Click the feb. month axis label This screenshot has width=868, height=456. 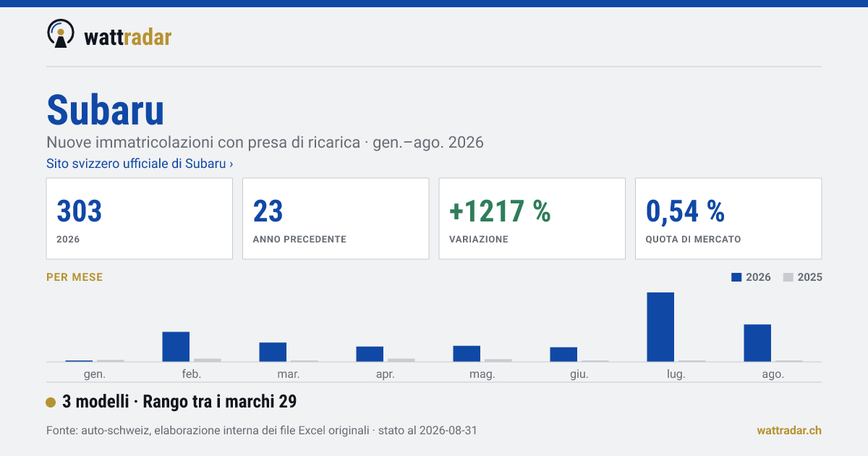pyautogui.click(x=192, y=374)
